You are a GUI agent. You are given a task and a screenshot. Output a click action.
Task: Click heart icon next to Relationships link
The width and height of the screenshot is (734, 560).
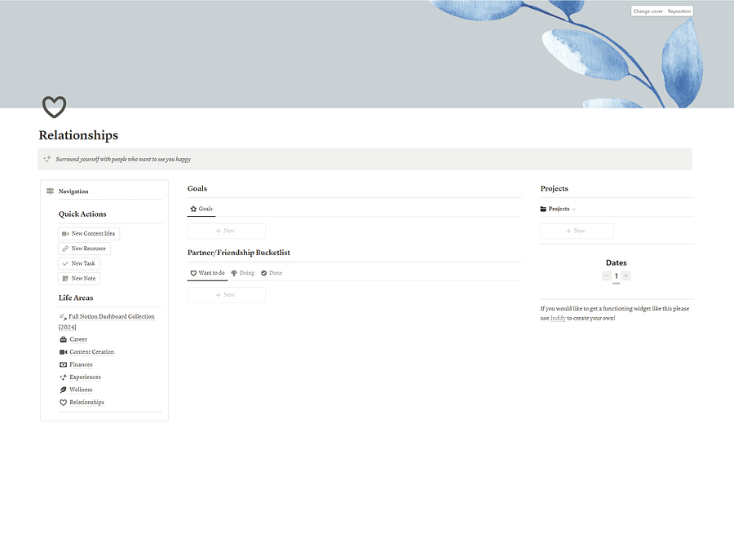click(63, 403)
